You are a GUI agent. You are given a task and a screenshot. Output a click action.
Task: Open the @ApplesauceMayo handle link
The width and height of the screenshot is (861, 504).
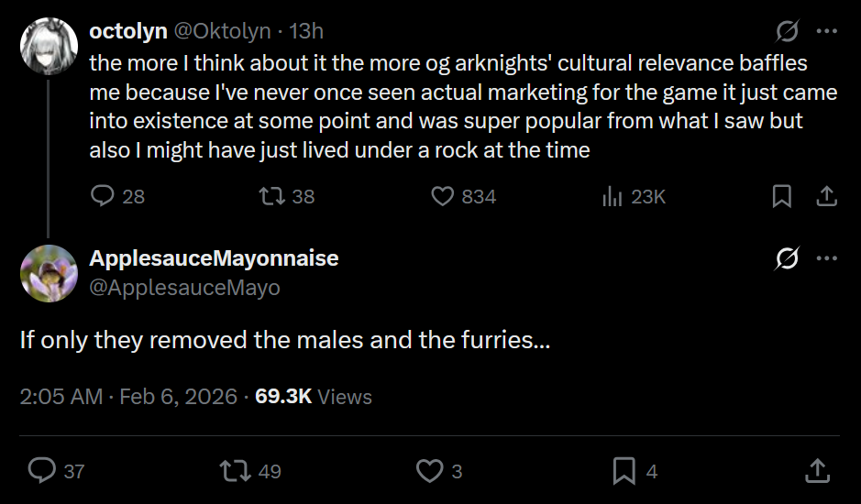tap(184, 288)
